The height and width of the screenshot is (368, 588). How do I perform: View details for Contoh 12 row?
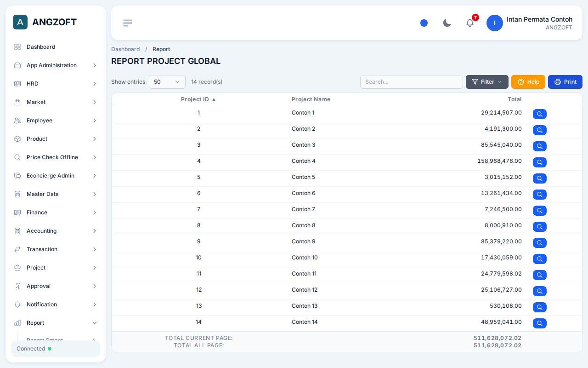[540, 291]
